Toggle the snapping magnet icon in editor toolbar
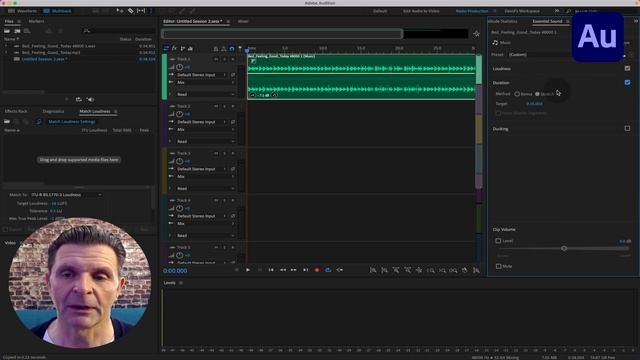This screenshot has height=360, width=640. pos(232,49)
